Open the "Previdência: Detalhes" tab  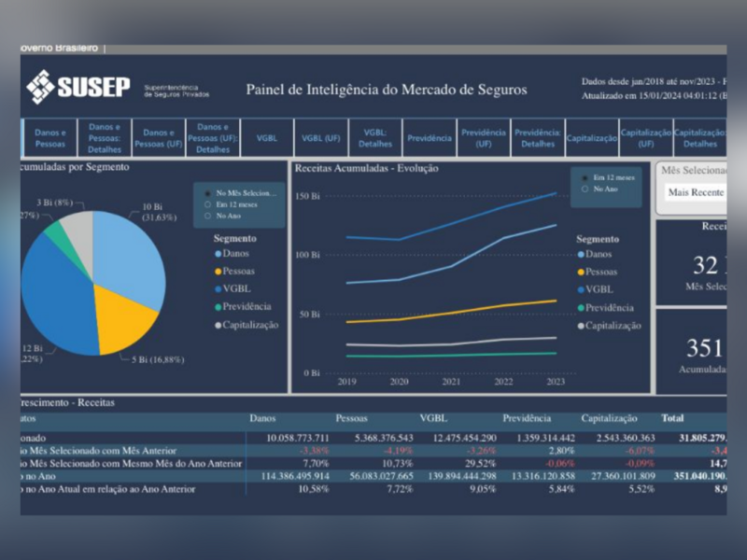click(x=537, y=138)
